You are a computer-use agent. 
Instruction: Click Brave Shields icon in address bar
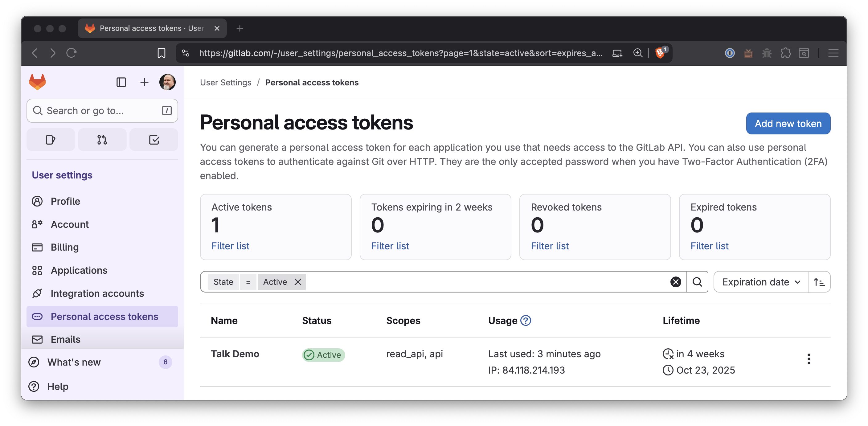pyautogui.click(x=659, y=53)
